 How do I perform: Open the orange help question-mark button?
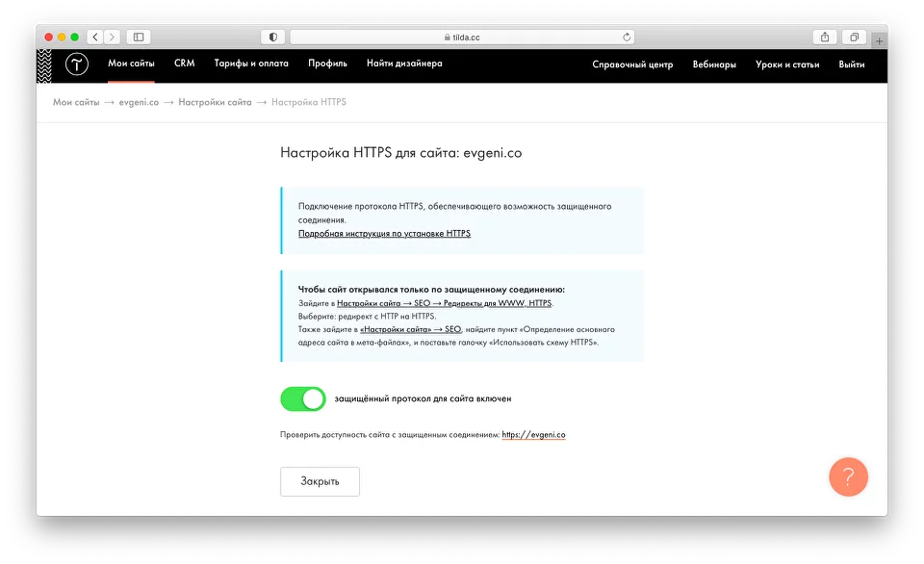[848, 476]
